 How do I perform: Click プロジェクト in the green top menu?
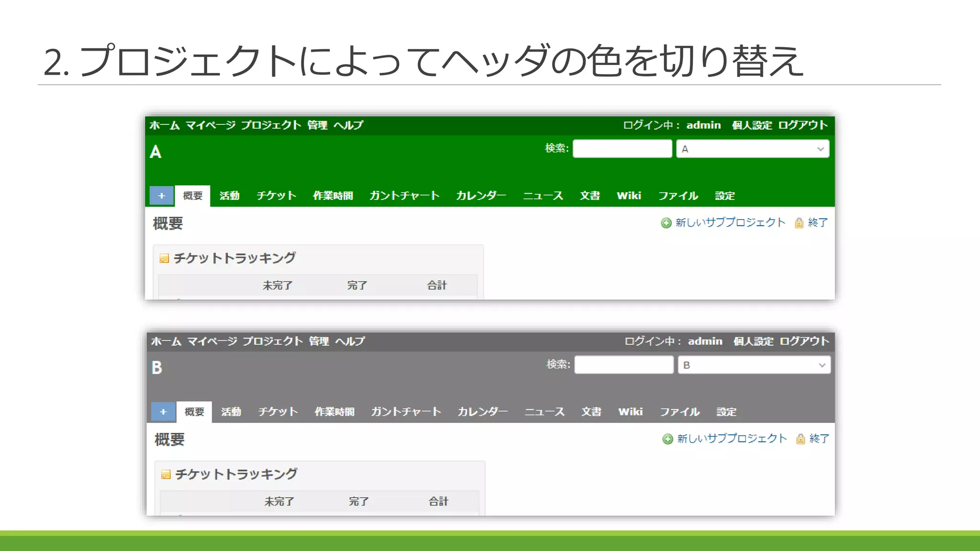point(271,125)
